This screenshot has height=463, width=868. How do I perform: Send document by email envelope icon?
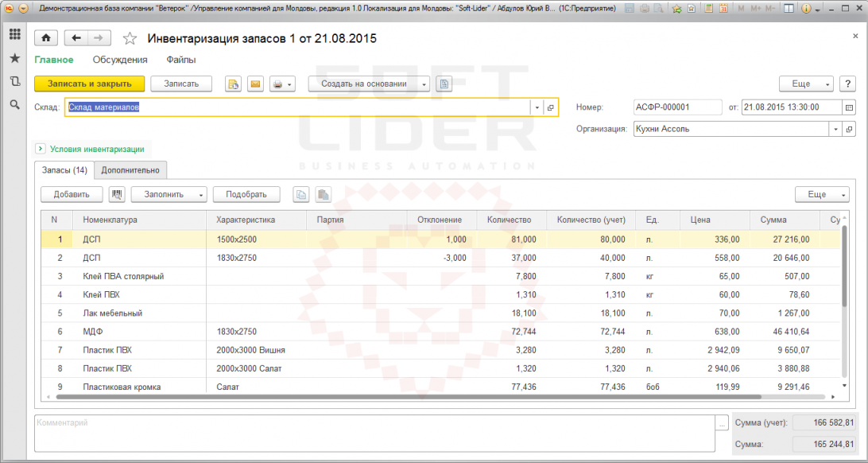pos(255,84)
